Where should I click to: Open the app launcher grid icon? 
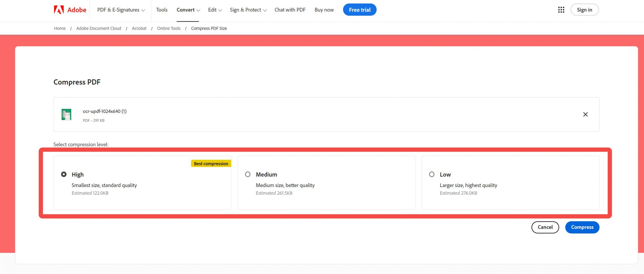pyautogui.click(x=561, y=10)
